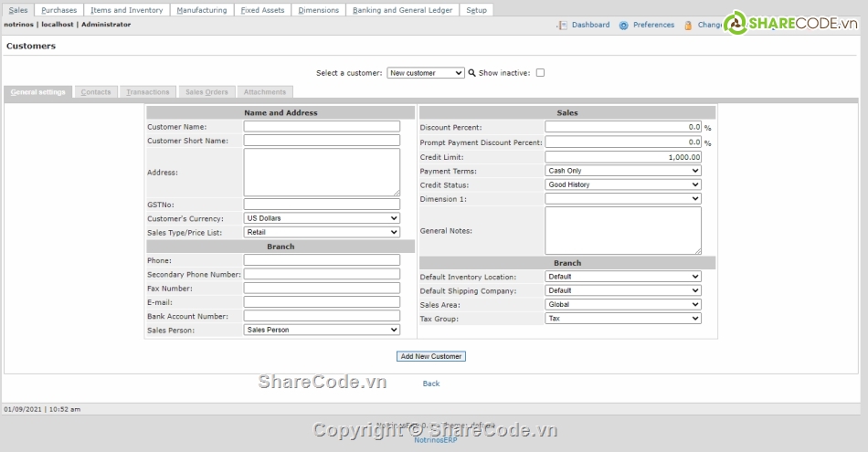The width and height of the screenshot is (868, 452).
Task: Expand the Customer's Currency dropdown
Action: point(322,218)
